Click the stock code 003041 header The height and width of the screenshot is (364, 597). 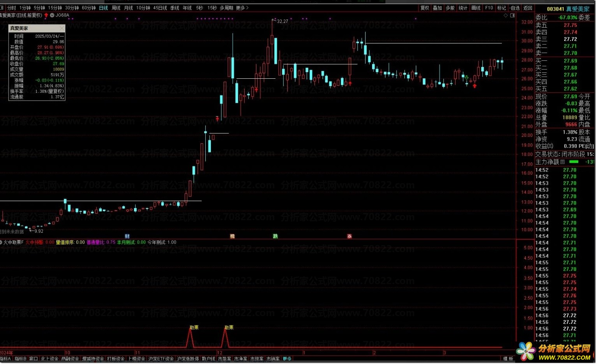(555, 9)
